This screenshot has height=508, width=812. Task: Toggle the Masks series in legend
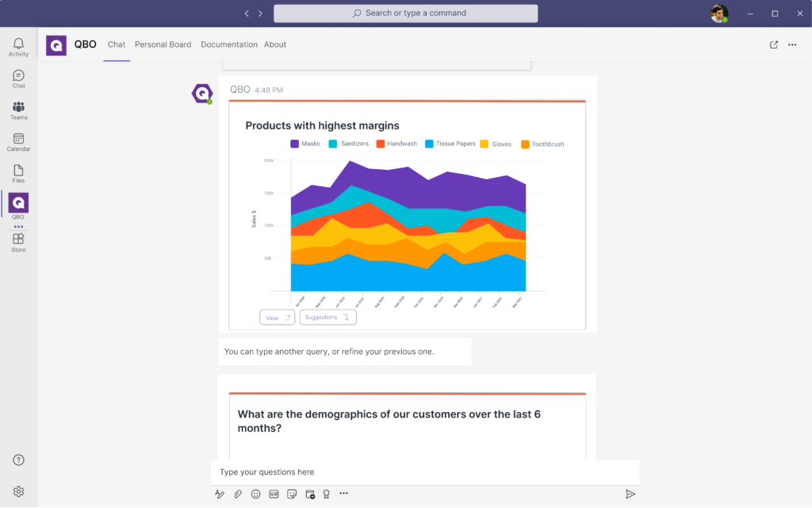304,144
